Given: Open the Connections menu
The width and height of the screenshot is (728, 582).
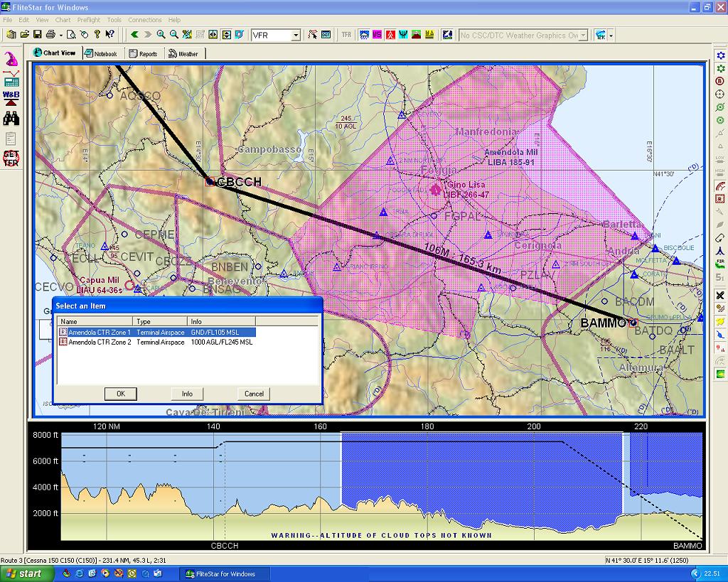Looking at the screenshot, I should 145,20.
